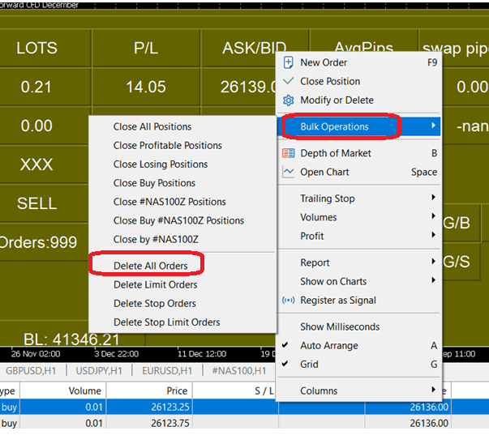The height and width of the screenshot is (448, 489).
Task: Select Close Position menu entry
Action: (x=359, y=81)
